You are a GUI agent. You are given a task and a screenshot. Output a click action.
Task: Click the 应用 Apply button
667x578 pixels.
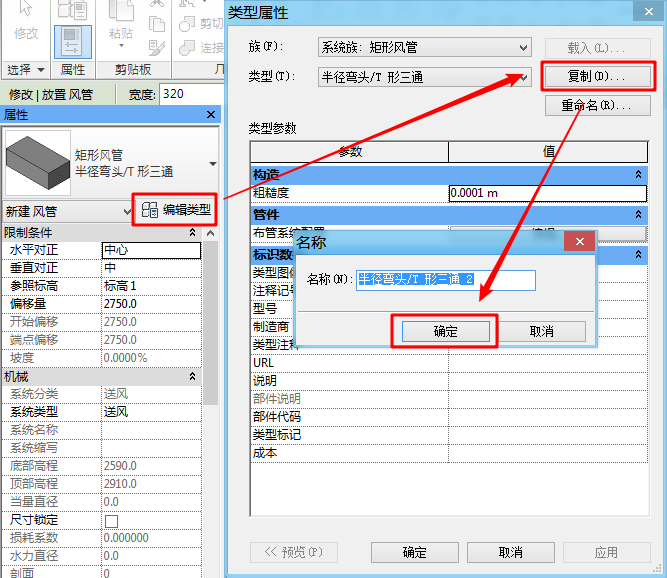[607, 552]
